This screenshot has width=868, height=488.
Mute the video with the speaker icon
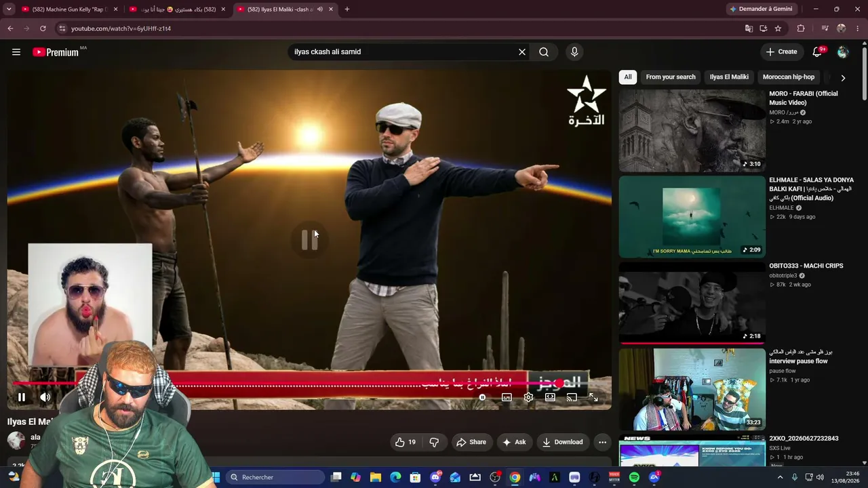click(45, 398)
